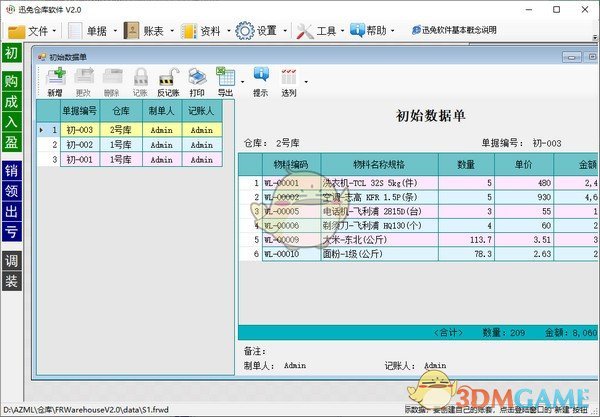Click the main toolbar overflow arrow
The image size is (600, 417).
point(595,37)
